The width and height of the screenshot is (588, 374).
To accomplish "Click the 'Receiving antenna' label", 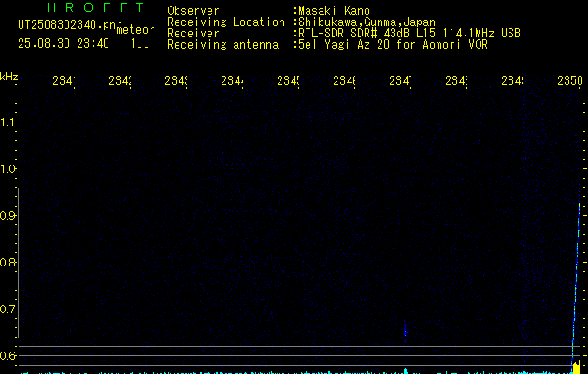I will coord(222,45).
